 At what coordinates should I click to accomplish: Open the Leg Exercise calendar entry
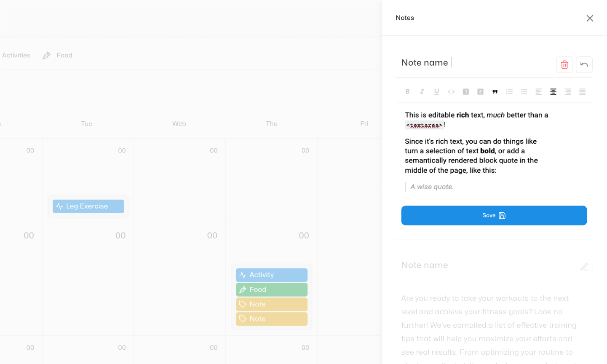coord(88,206)
